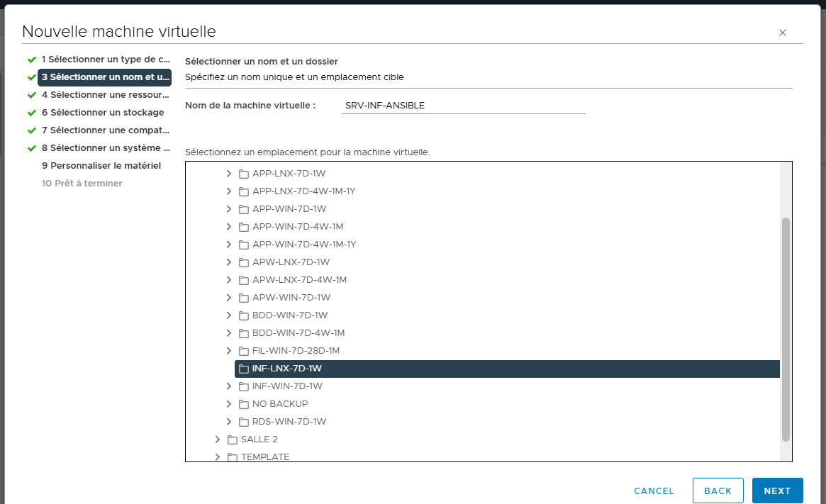
Task: Expand the BDD-WIN-7D-4W-1M folder
Action: (229, 333)
